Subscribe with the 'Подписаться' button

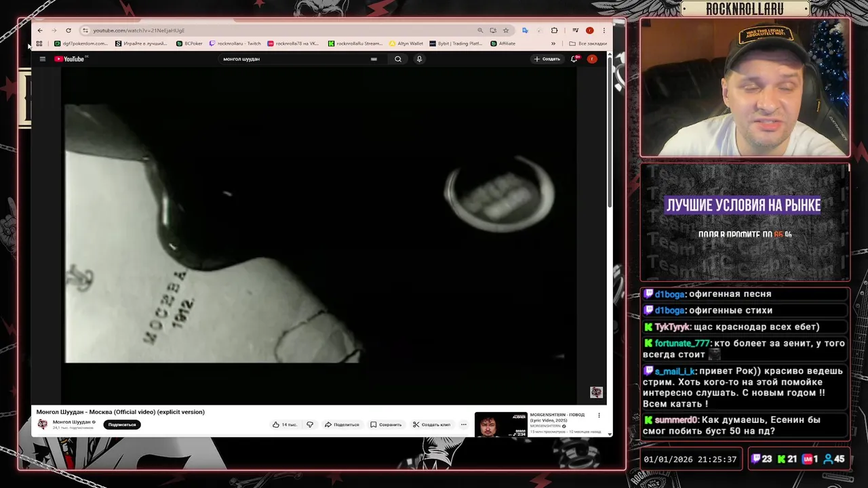(x=122, y=424)
